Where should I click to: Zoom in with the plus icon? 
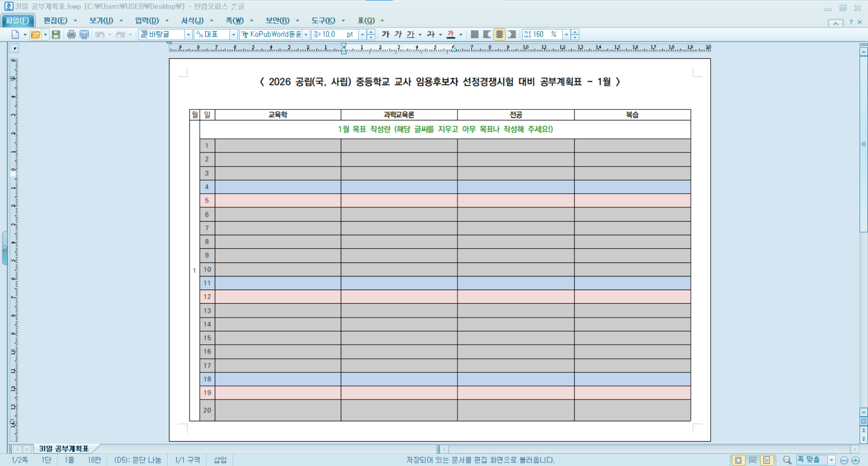855,461
